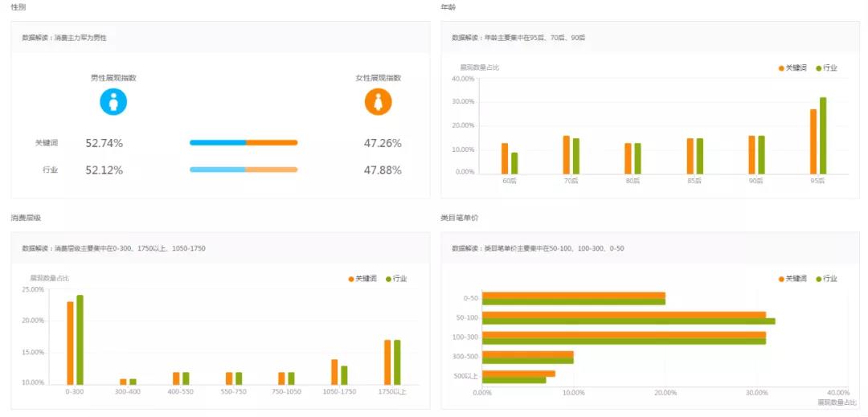The width and height of the screenshot is (868, 417).
Task: Select the green 50-100 horizontal price bar
Action: coord(628,321)
